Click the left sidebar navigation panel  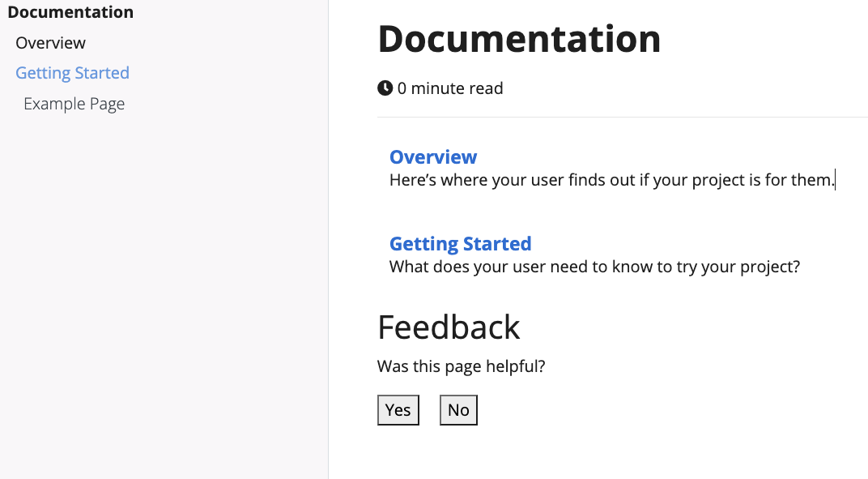[x=162, y=243]
